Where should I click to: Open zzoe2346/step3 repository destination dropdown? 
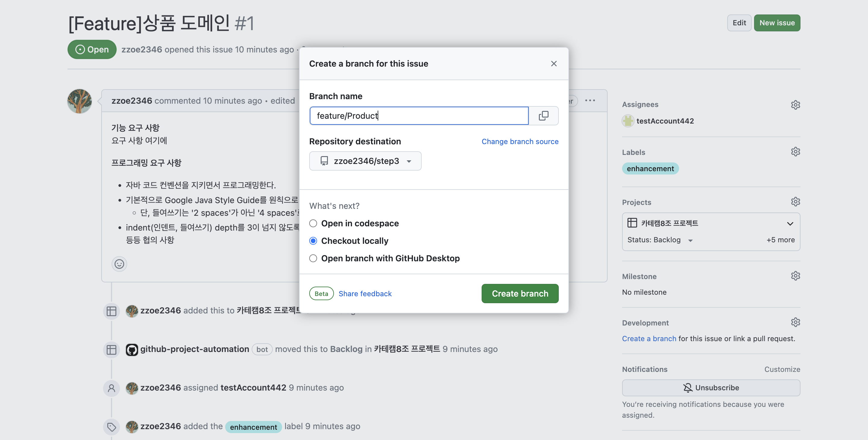coord(365,161)
